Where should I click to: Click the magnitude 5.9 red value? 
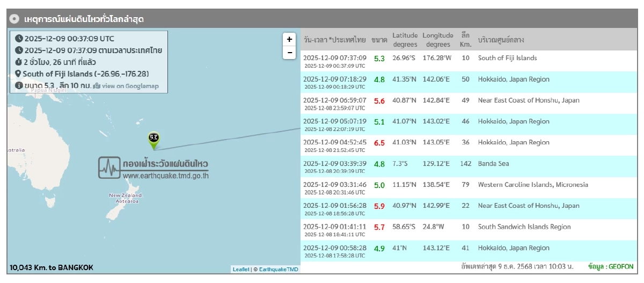(379, 206)
